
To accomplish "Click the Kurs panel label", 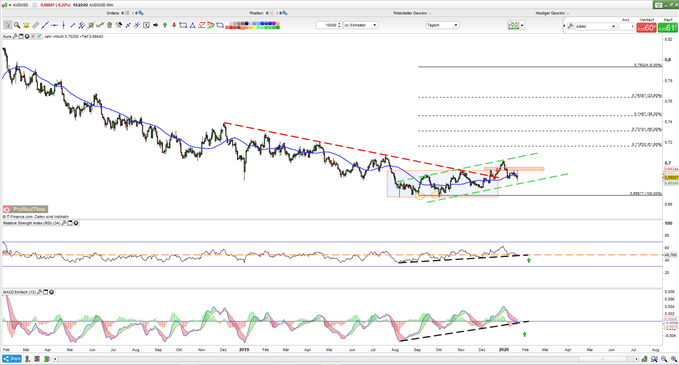I will [x=7, y=36].
